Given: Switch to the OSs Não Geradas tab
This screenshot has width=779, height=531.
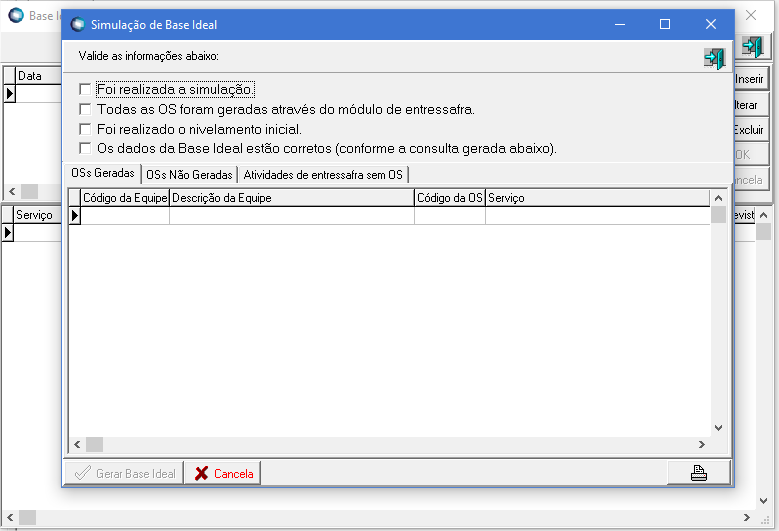Looking at the screenshot, I should (x=189, y=174).
